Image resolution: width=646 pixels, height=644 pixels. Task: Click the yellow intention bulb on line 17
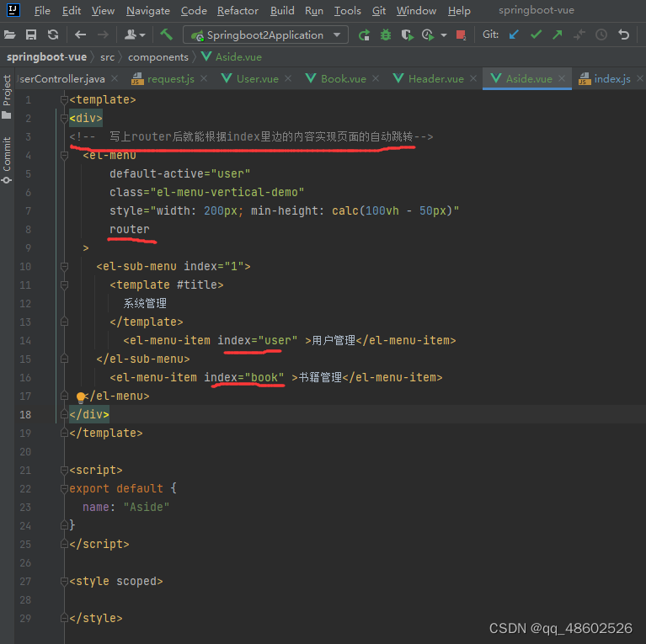81,397
